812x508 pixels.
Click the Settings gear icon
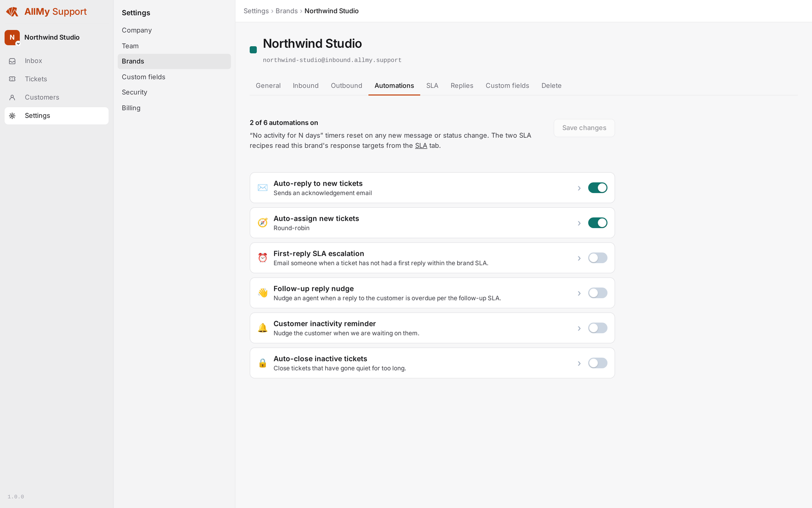tap(12, 116)
